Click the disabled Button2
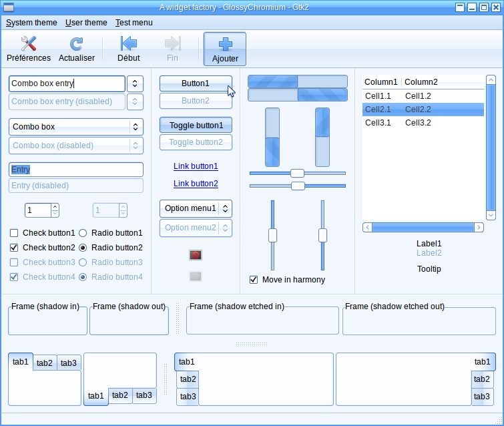 click(x=196, y=101)
